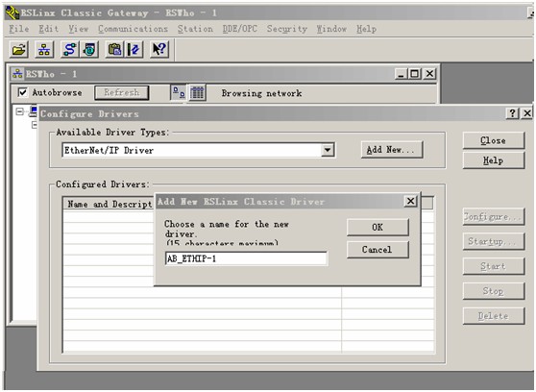Image resolution: width=536 pixels, height=392 pixels.
Task: Click the DDE/OPC topic configuration toolbar icon
Action: [134, 50]
